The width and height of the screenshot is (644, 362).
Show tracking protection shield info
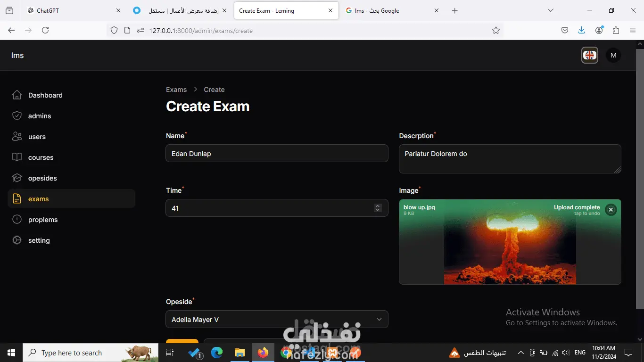click(x=114, y=31)
